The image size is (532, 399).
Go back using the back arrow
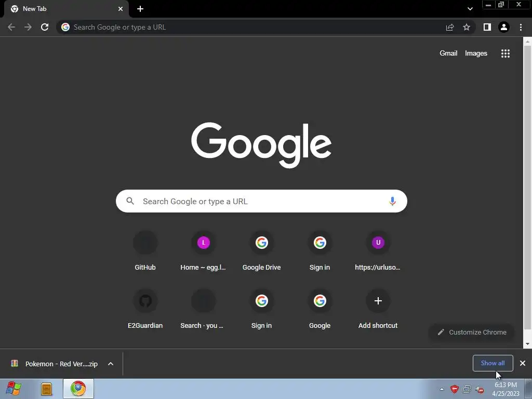pyautogui.click(x=11, y=27)
